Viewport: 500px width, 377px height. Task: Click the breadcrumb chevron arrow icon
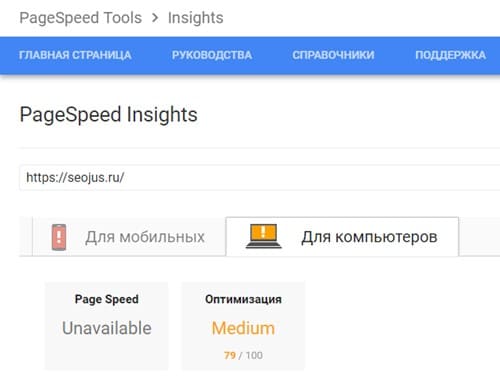(x=155, y=18)
